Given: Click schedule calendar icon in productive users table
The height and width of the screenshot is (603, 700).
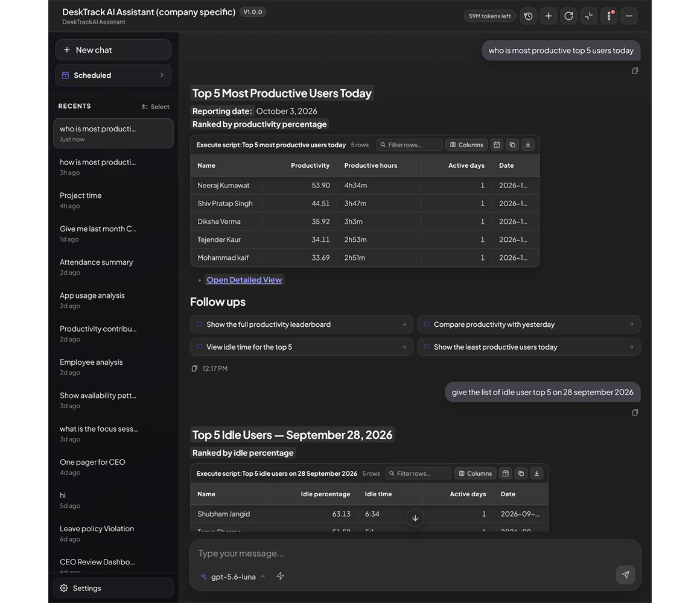Looking at the screenshot, I should pyautogui.click(x=497, y=145).
